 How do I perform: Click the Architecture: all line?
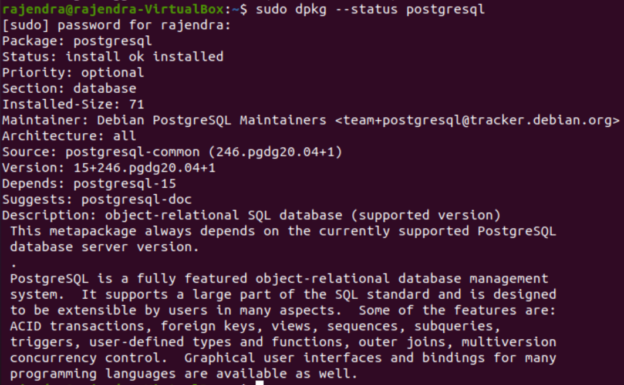click(69, 136)
